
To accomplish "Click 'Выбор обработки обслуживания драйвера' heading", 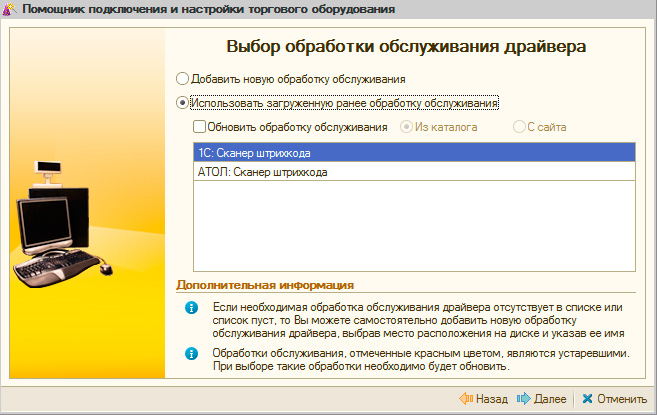I will tap(406, 46).
